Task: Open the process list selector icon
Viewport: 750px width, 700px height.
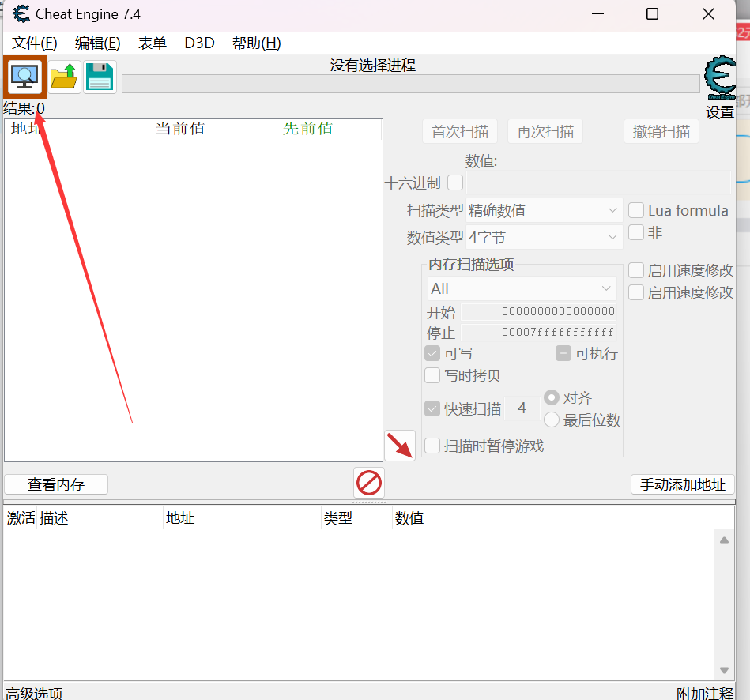Action: tap(25, 77)
